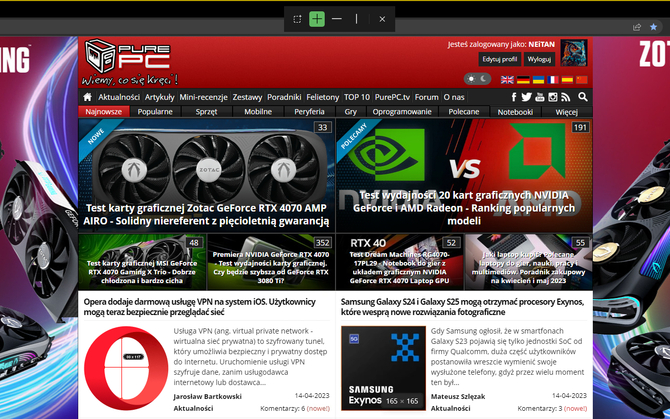Select the rectangular selection tool in overlay
This screenshot has height=419, width=670.
[x=297, y=19]
